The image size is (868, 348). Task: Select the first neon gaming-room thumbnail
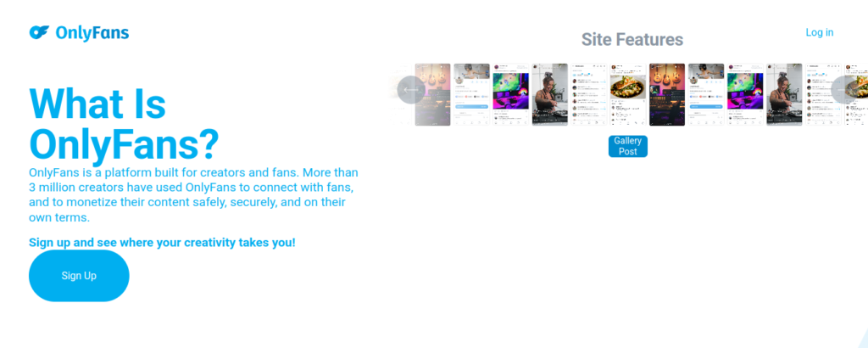tap(511, 95)
